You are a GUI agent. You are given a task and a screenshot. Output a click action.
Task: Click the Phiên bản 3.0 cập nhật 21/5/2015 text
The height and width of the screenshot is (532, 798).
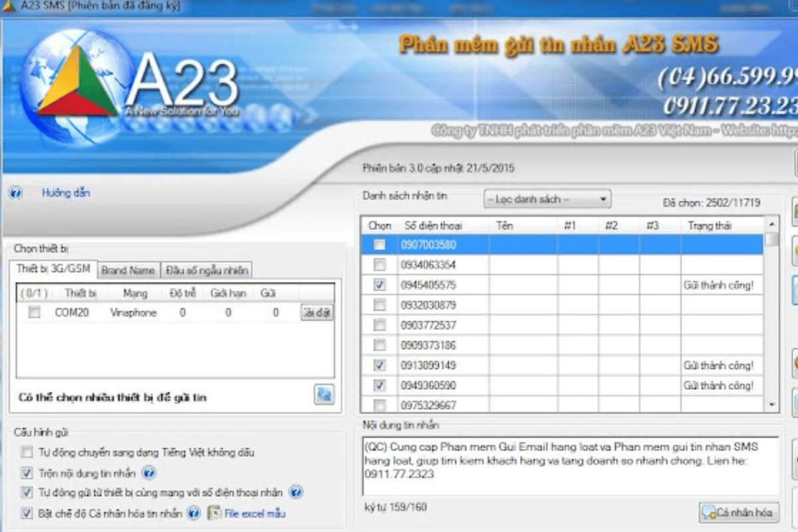pyautogui.click(x=438, y=168)
